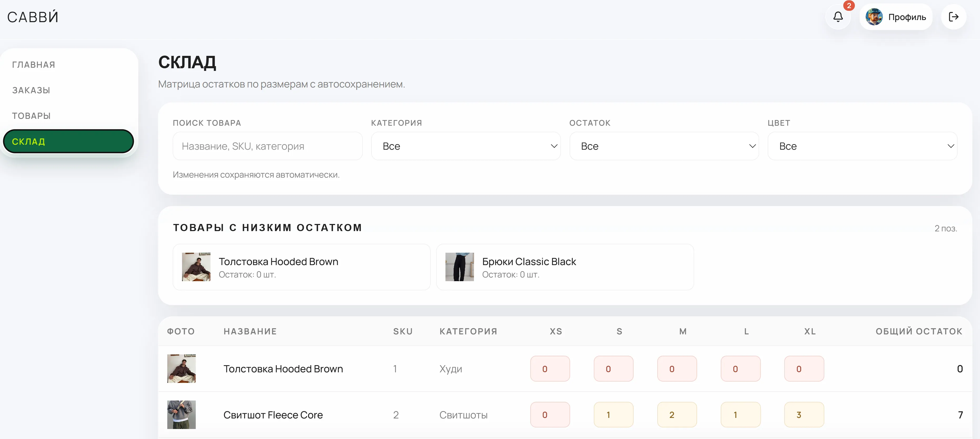Screen dimensions: 980x439
Task: Click the SKU column header
Action: (403, 331)
